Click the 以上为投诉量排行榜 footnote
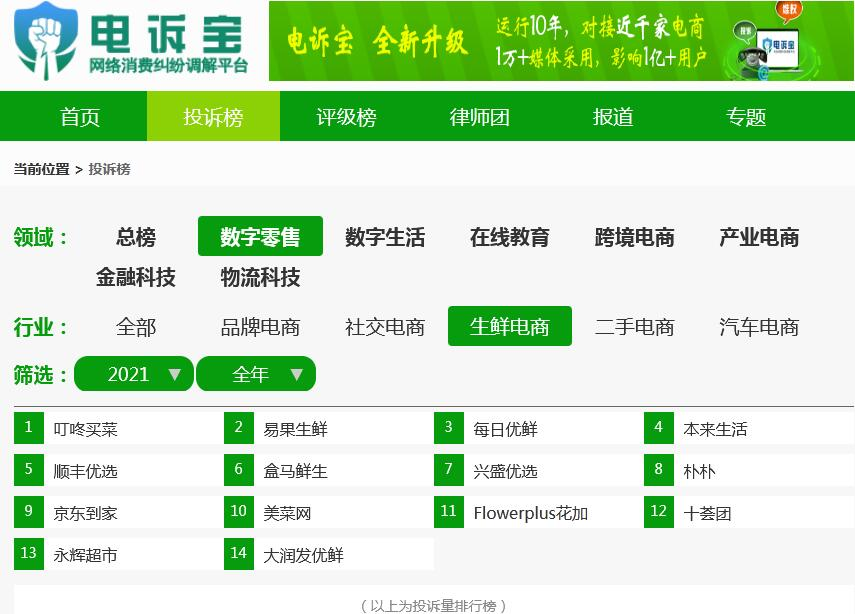855x614 pixels. tap(433, 605)
